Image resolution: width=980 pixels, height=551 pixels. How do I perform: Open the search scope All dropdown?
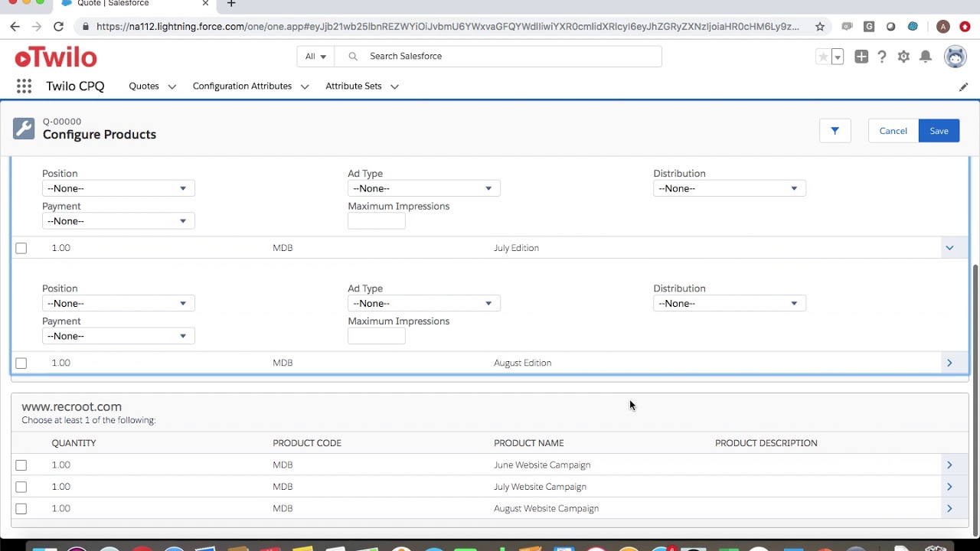click(315, 57)
